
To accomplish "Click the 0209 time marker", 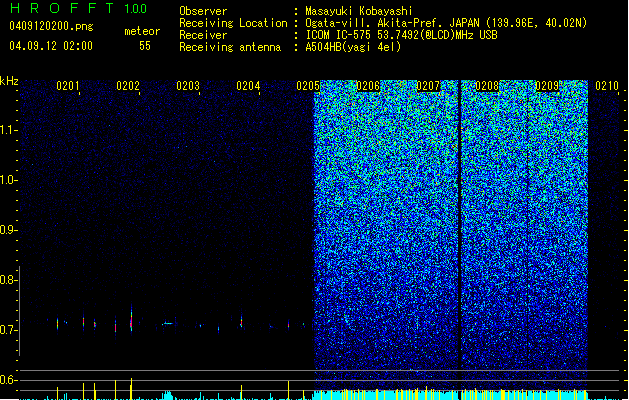I will coord(547,86).
